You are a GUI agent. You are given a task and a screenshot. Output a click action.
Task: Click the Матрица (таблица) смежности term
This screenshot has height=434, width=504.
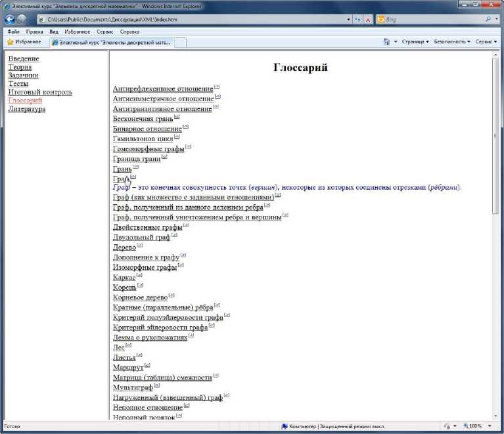coord(162,378)
